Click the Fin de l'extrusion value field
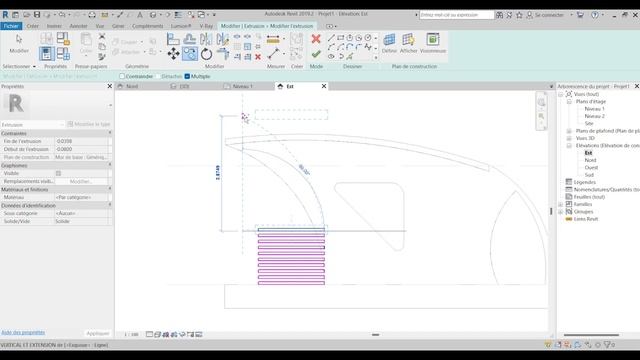Image resolution: width=640 pixels, height=360 pixels. coord(81,141)
